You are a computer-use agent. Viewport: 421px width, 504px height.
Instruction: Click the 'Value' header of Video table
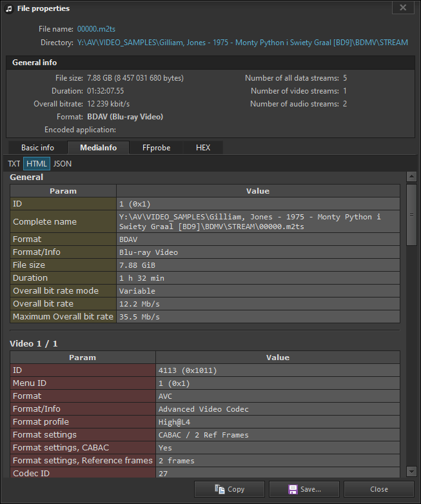coord(278,358)
